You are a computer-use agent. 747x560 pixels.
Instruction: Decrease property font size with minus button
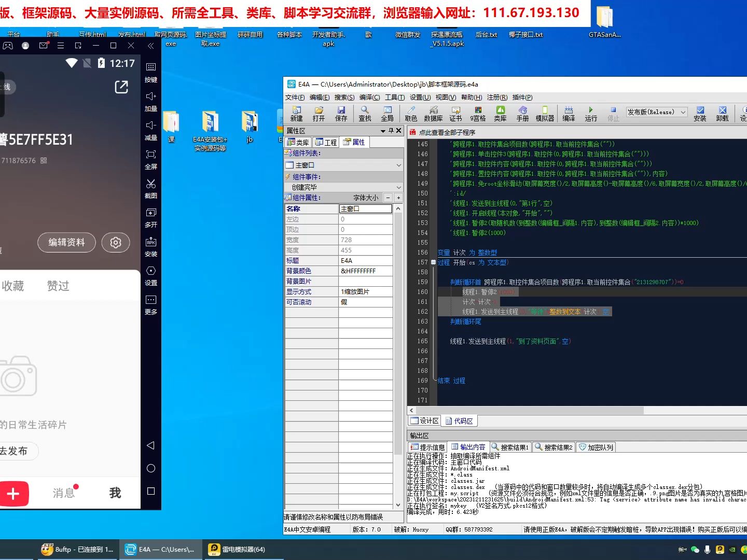[x=388, y=198]
